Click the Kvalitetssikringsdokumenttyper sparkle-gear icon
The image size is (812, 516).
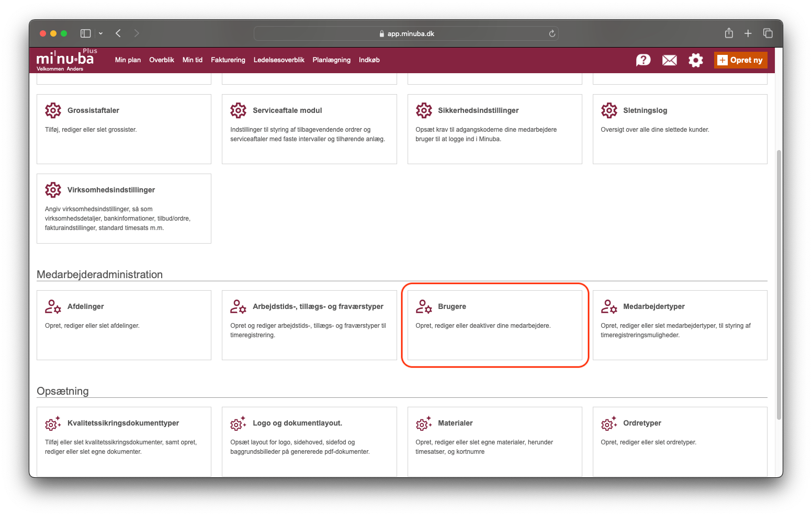tap(53, 423)
